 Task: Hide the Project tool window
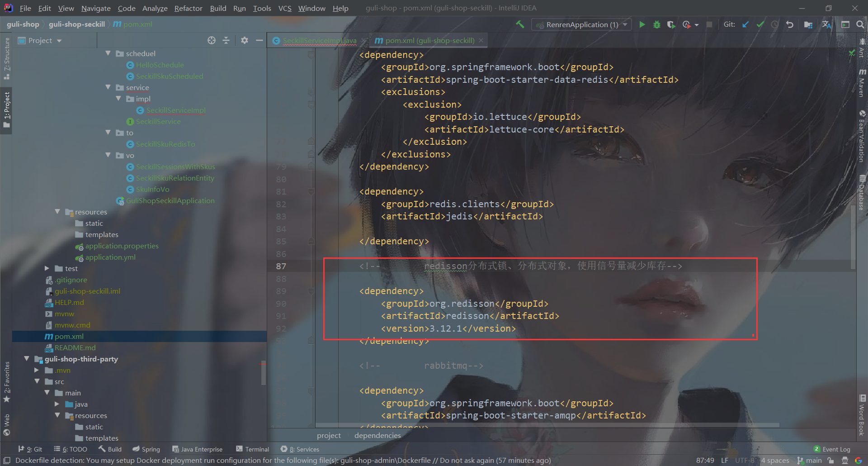click(259, 40)
